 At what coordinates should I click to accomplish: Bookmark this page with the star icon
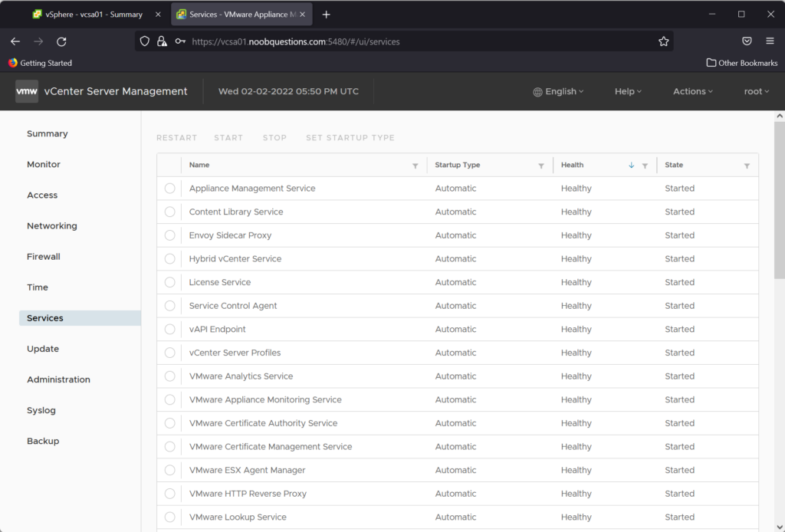(663, 41)
